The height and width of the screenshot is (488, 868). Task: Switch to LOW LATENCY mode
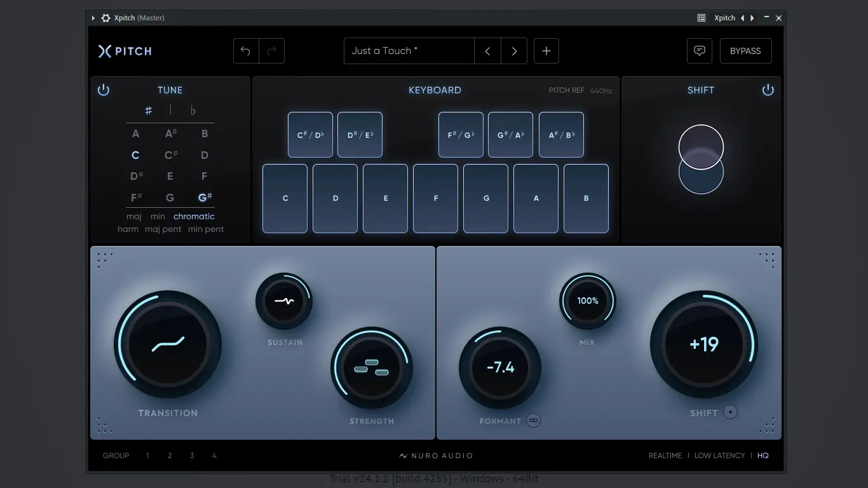719,456
